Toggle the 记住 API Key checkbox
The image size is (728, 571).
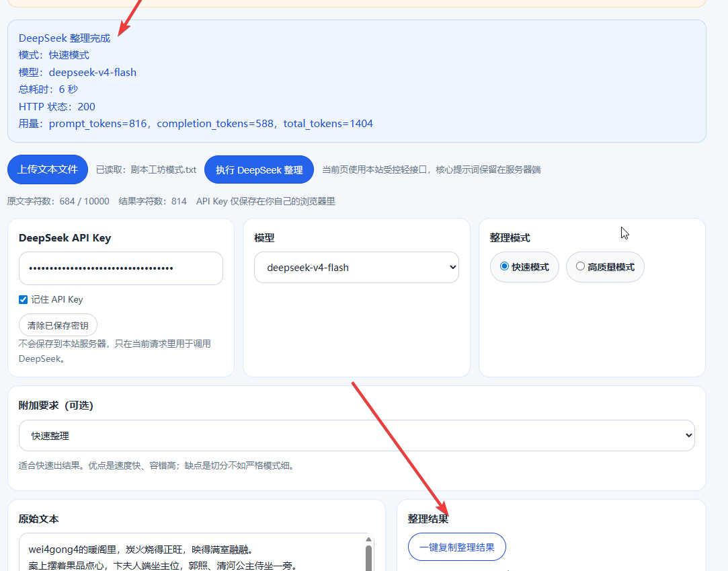[x=24, y=300]
